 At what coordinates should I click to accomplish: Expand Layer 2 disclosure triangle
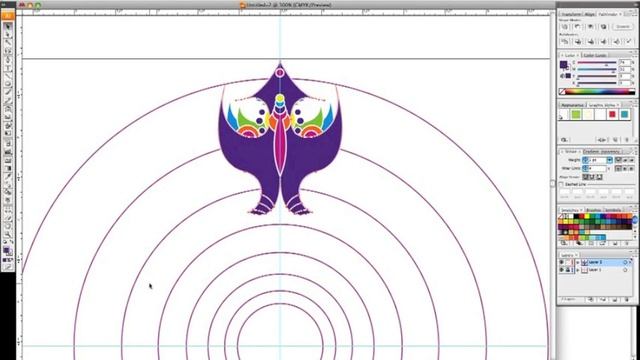(578, 262)
